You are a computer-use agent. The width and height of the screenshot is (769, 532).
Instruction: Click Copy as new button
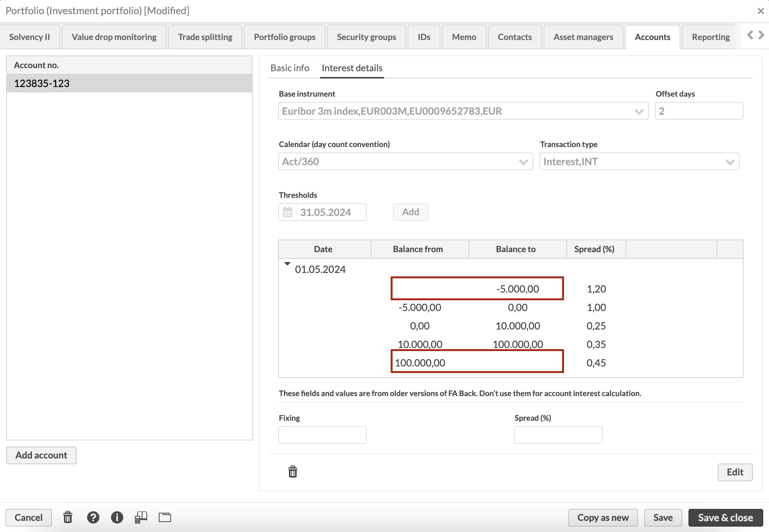coord(603,518)
